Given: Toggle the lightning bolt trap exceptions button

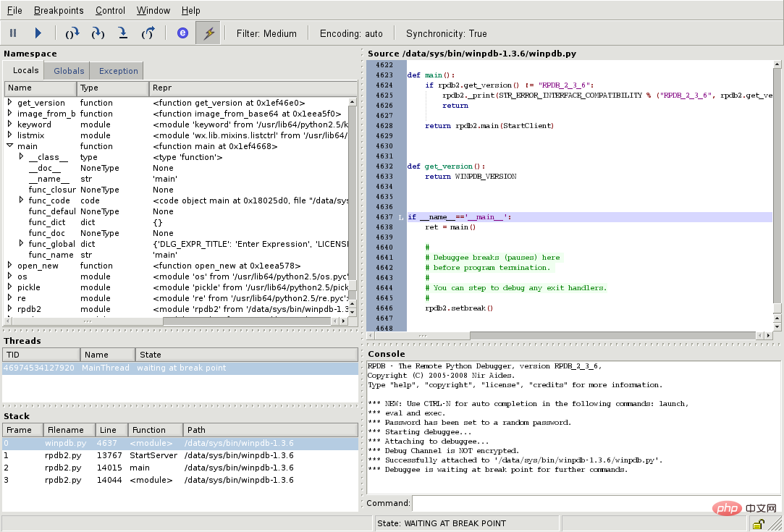Looking at the screenshot, I should (208, 33).
